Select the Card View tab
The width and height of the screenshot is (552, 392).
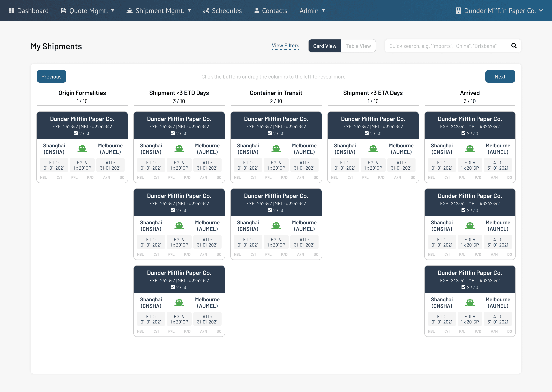(324, 46)
